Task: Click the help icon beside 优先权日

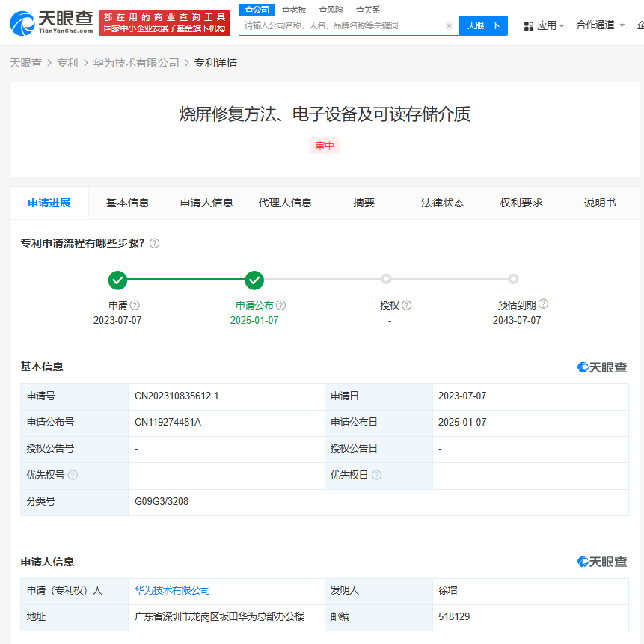Action: coord(376,476)
